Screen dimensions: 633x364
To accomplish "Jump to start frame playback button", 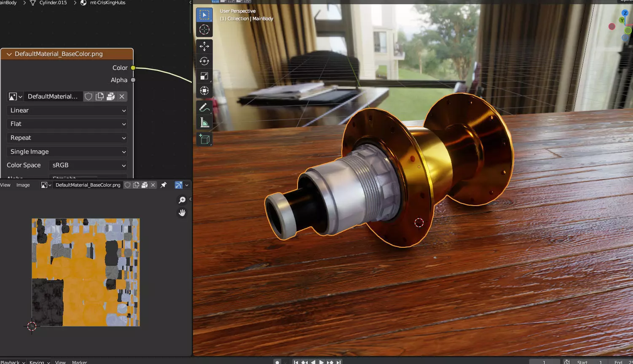I will coord(296,362).
